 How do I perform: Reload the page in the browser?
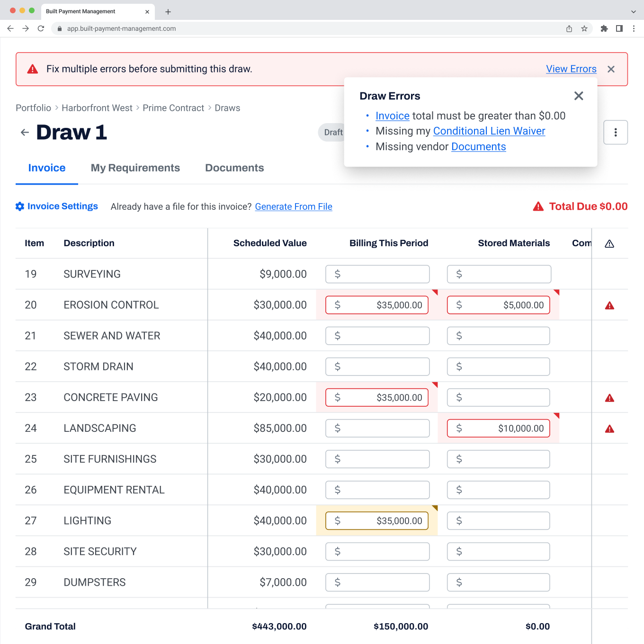tap(41, 29)
